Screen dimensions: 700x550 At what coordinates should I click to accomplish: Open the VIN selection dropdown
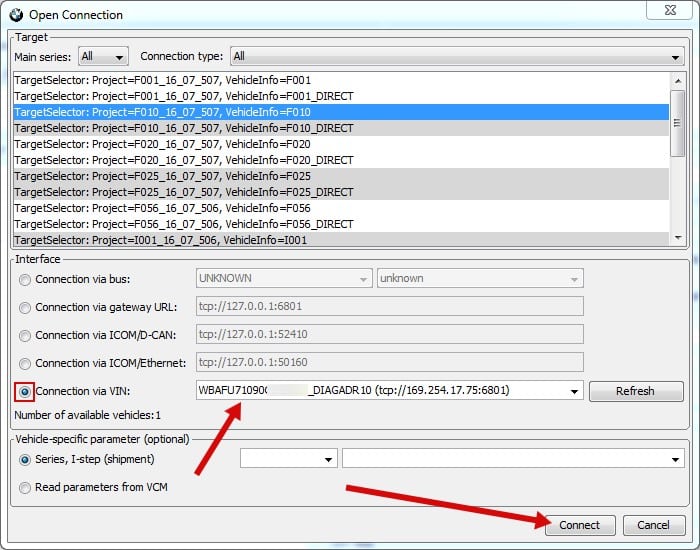(390, 391)
